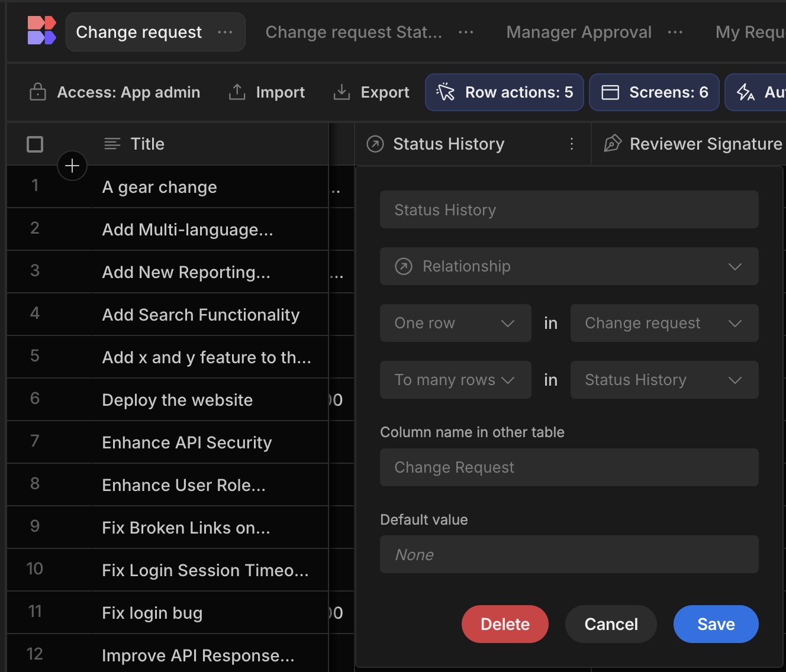Click the Import upload icon
The image size is (786, 672).
coord(237,92)
